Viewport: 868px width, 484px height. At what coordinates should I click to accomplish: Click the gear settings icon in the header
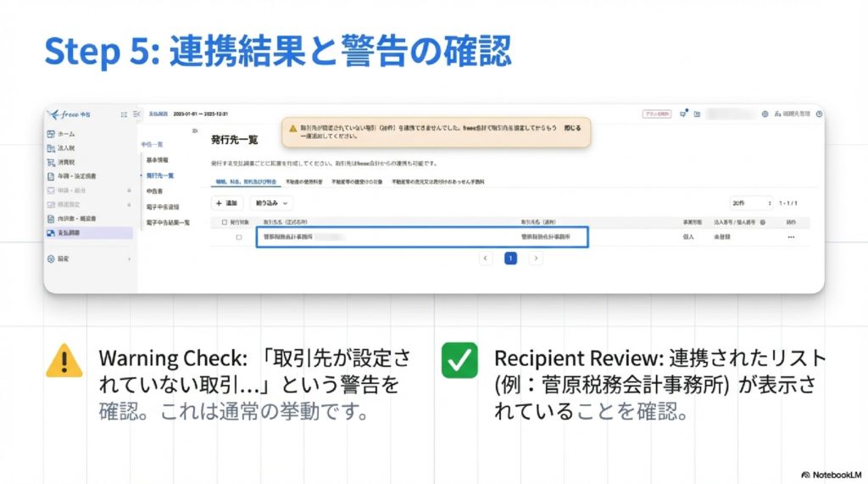pyautogui.click(x=765, y=114)
